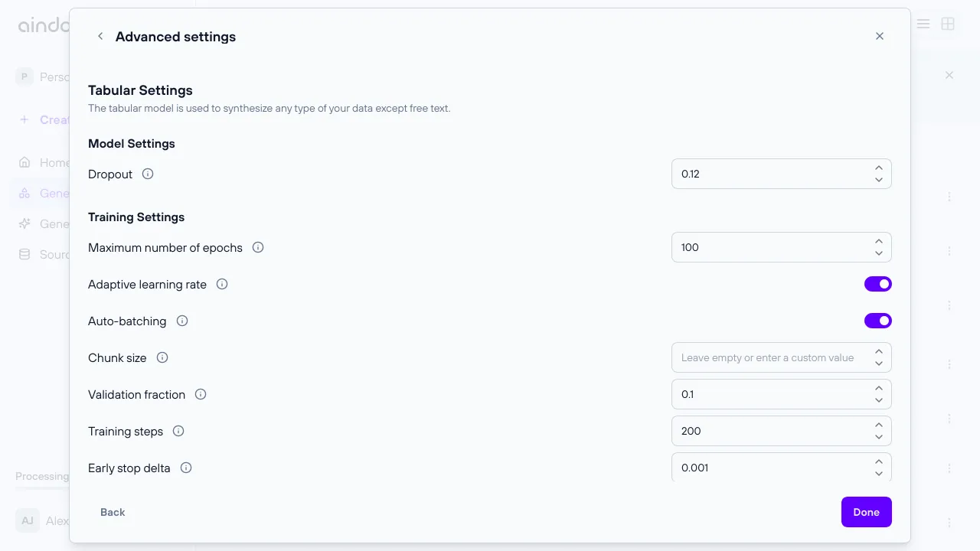Image resolution: width=980 pixels, height=551 pixels.
Task: Disable the Adaptive learning rate toggle
Action: pos(878,284)
